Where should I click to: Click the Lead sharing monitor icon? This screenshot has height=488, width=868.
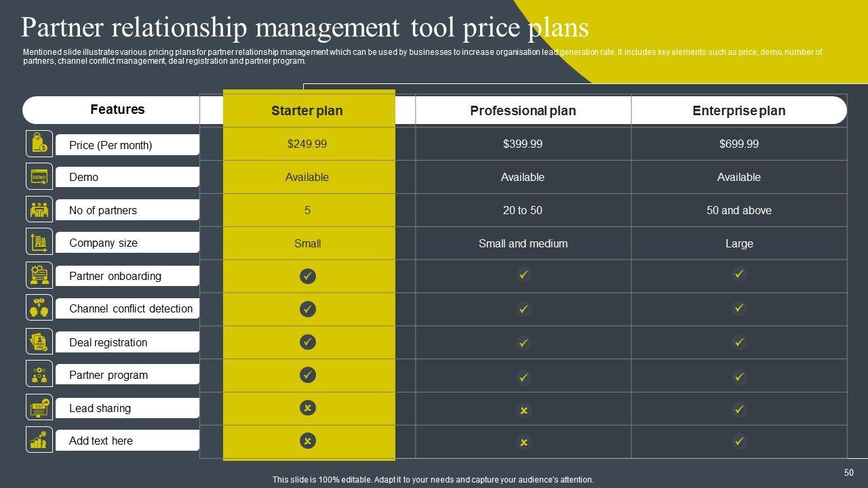(39, 407)
